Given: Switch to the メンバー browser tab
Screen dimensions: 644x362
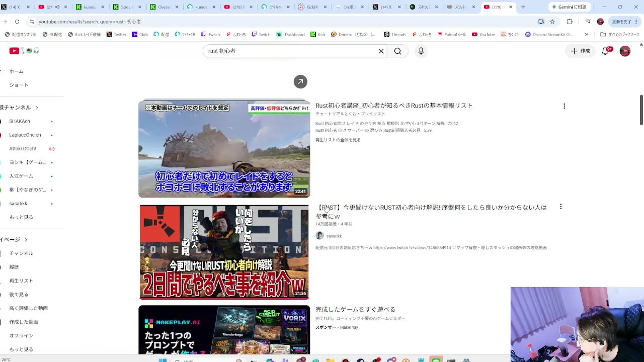Looking at the screenshot, I should 462,7.
